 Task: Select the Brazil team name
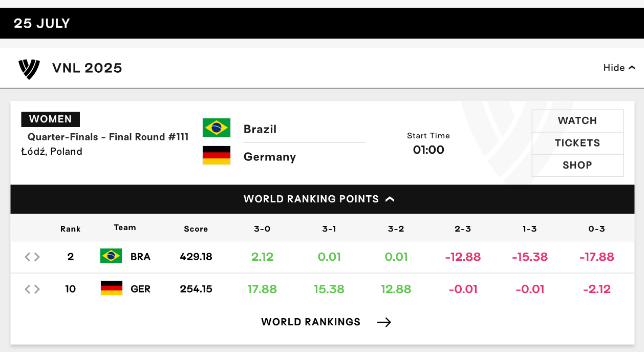(x=260, y=129)
